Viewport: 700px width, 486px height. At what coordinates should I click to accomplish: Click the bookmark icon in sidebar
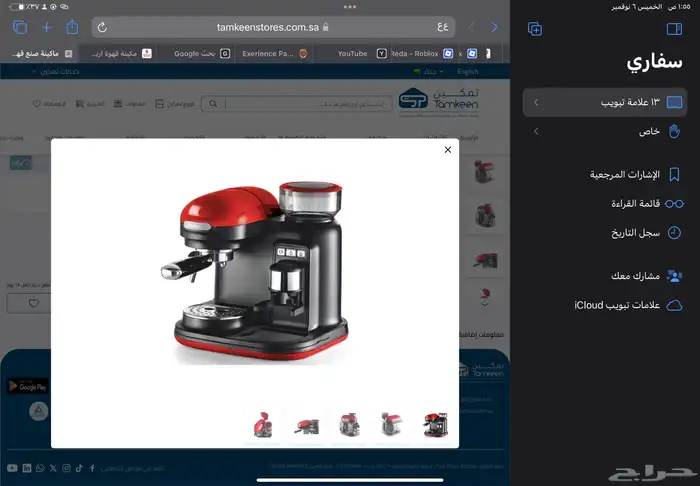[x=674, y=174]
